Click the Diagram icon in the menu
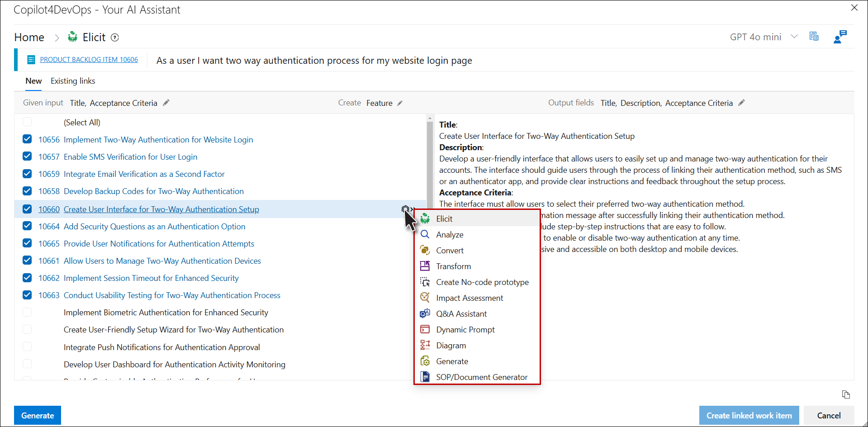Image resolution: width=868 pixels, height=427 pixels. pyautogui.click(x=425, y=345)
